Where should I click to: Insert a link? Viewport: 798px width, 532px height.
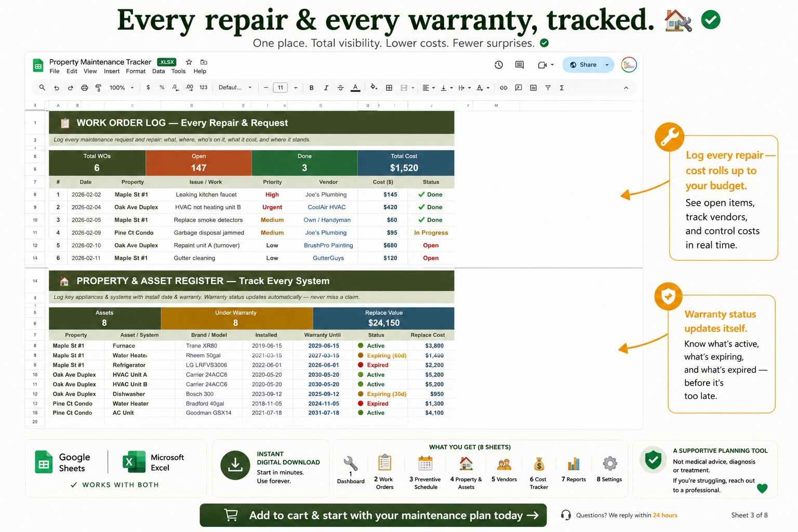[x=503, y=88]
